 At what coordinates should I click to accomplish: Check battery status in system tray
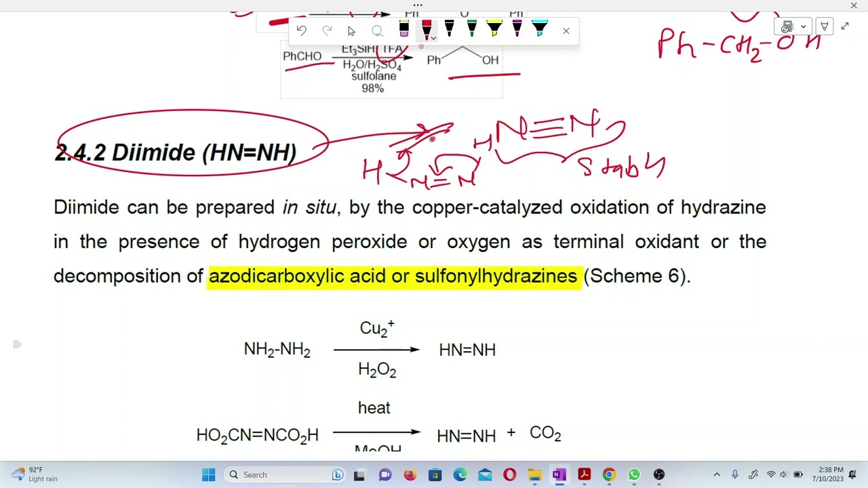pyautogui.click(x=798, y=474)
